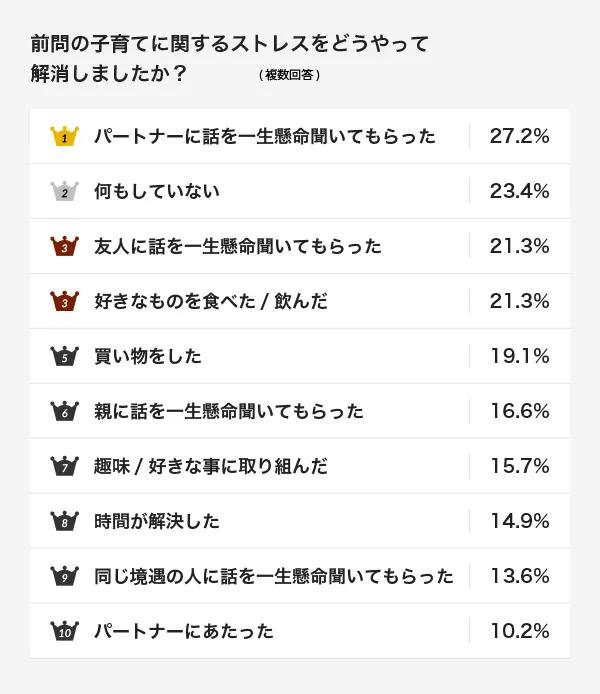Click the (複数回答) label in heading

(289, 75)
